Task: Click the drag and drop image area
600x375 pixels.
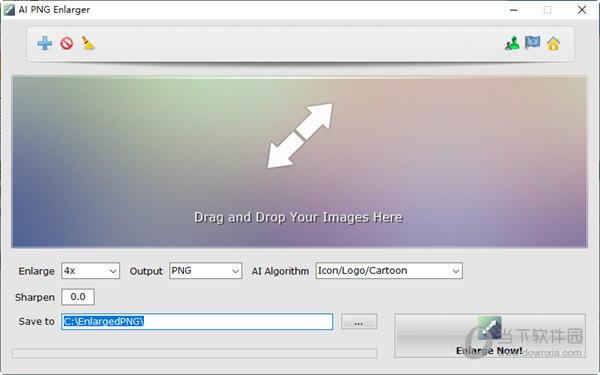Action: pyautogui.click(x=299, y=162)
